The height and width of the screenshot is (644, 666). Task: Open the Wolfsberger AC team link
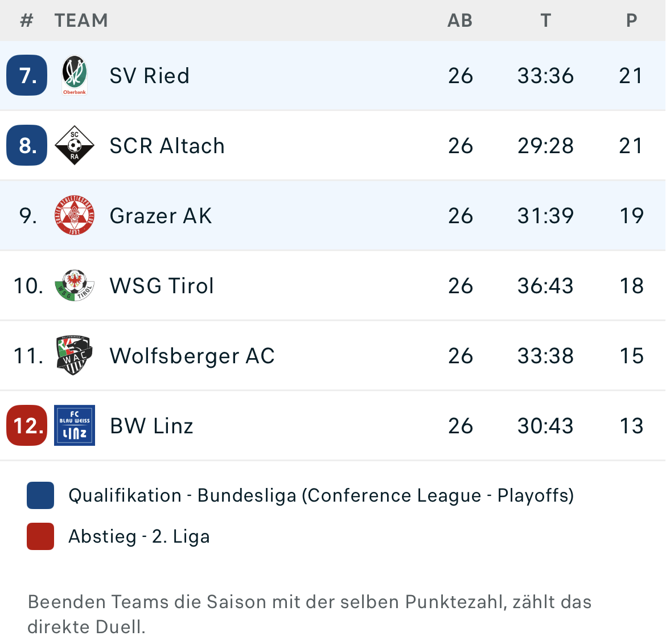tap(192, 356)
